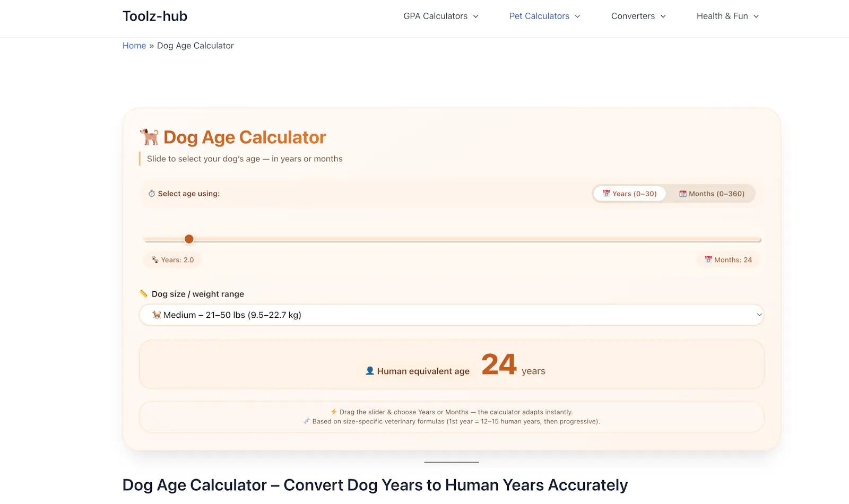Click the calendar icon on Years toggle
The image size is (849, 504).
(x=606, y=194)
